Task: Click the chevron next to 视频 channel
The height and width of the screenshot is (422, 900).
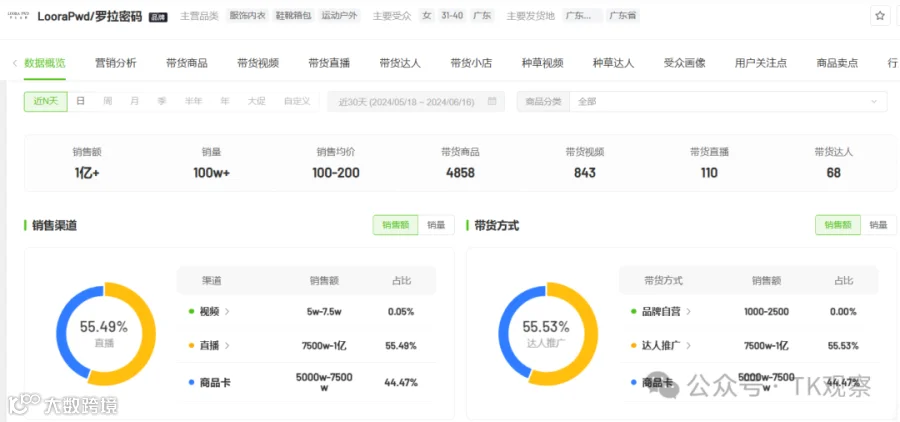Action: pyautogui.click(x=227, y=312)
